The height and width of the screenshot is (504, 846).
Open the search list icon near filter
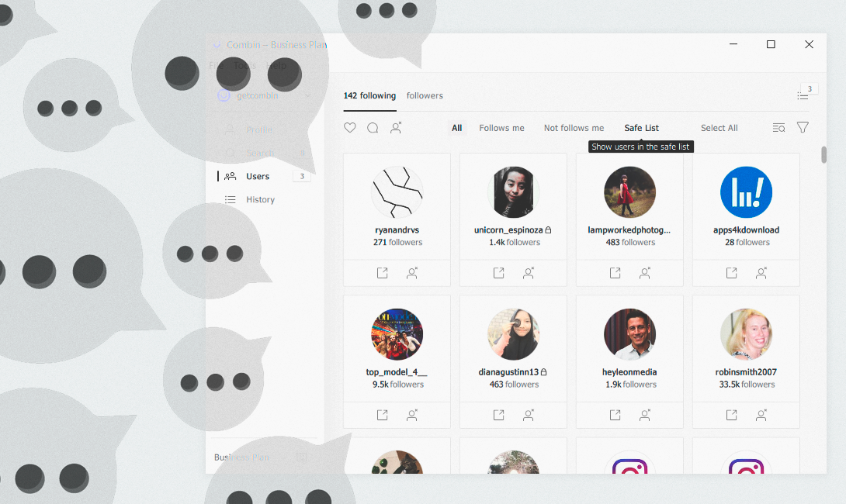click(x=778, y=128)
